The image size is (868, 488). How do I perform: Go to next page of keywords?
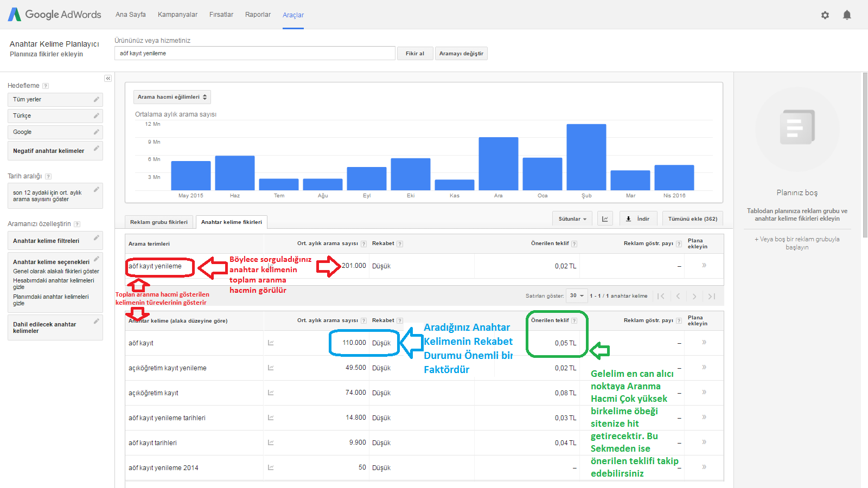click(694, 296)
